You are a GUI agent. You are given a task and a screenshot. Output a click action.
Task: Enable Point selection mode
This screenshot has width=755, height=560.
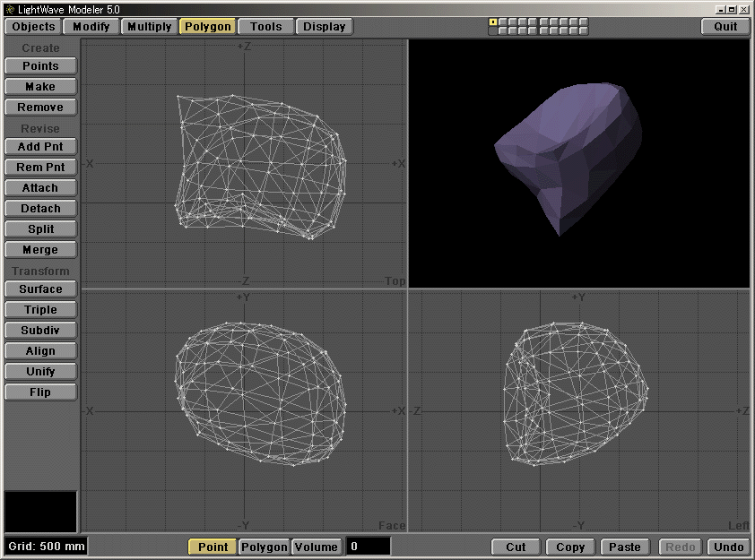[x=212, y=547]
